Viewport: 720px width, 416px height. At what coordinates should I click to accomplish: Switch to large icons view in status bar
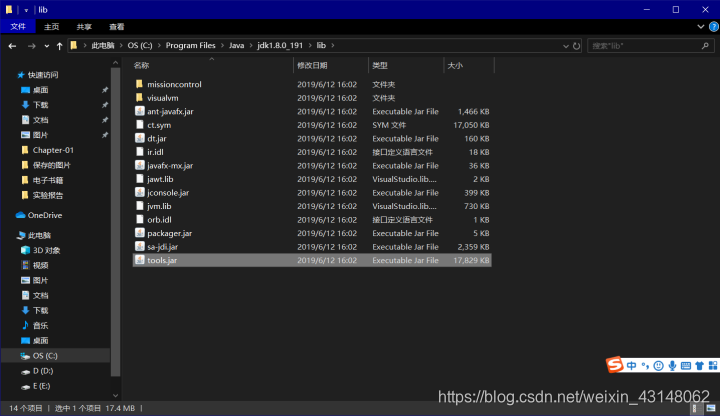tap(710, 408)
